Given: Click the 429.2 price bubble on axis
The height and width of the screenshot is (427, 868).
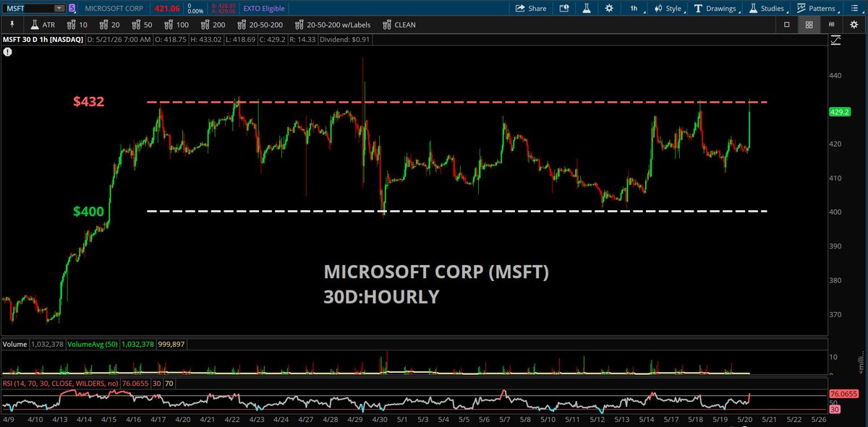Looking at the screenshot, I should [839, 113].
